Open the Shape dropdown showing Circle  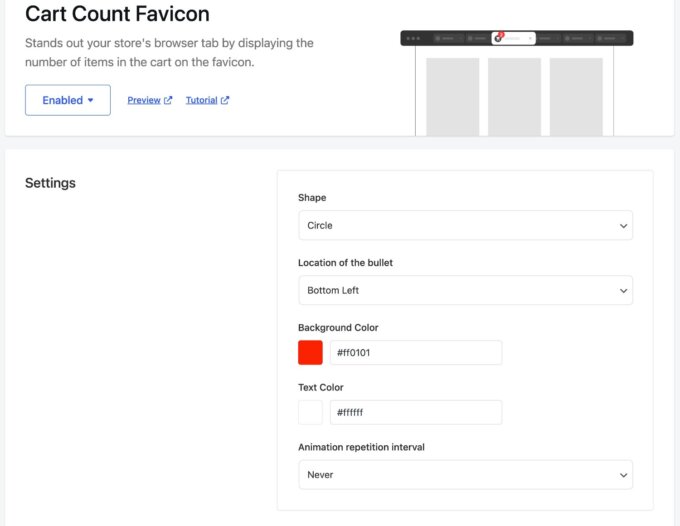click(x=465, y=225)
